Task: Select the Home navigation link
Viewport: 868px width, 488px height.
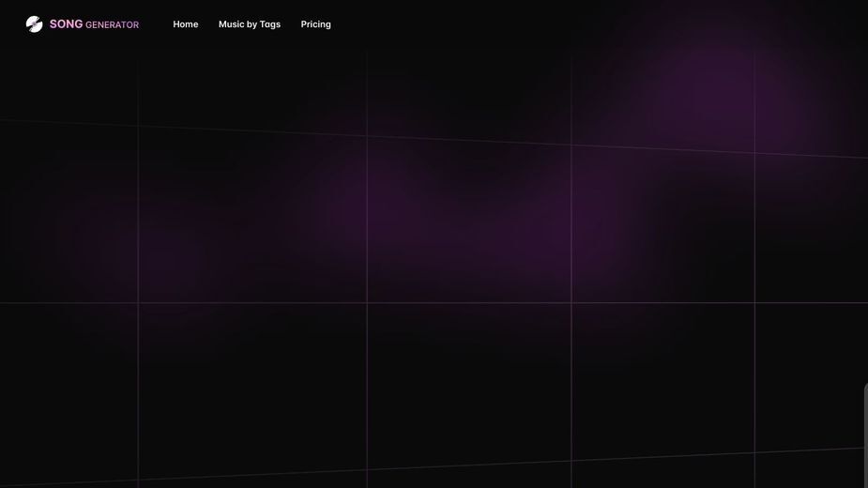Action: (186, 24)
